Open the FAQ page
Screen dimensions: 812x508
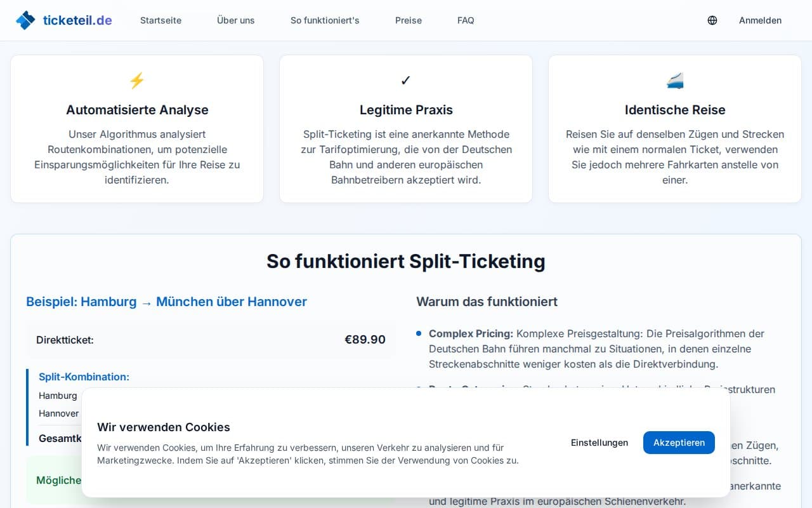point(466,20)
